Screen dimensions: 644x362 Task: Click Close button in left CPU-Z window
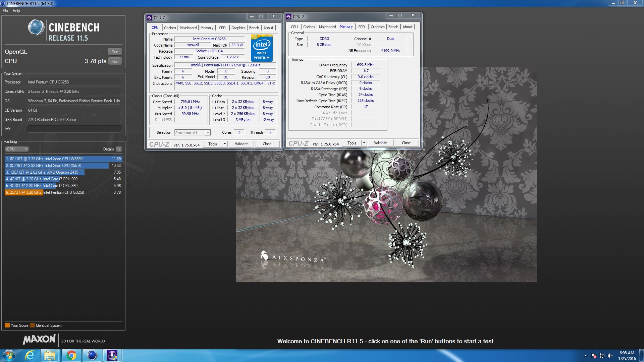(267, 144)
